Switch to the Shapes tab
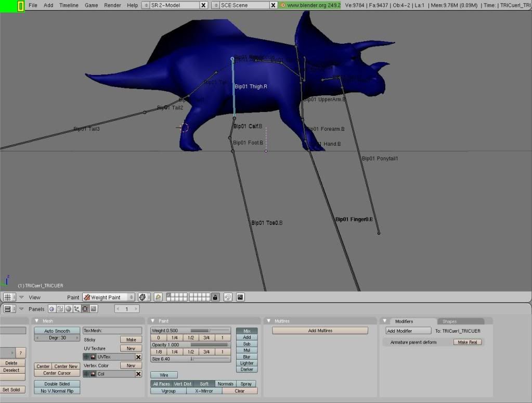532x403 pixels. click(449, 321)
